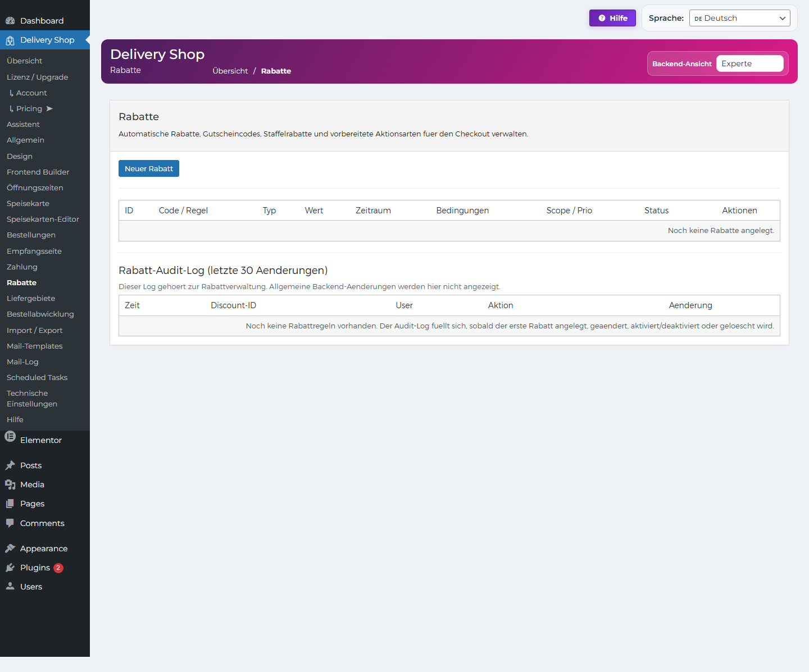The width and height of the screenshot is (809, 672).
Task: Open the Account submenu link
Action: [x=31, y=93]
